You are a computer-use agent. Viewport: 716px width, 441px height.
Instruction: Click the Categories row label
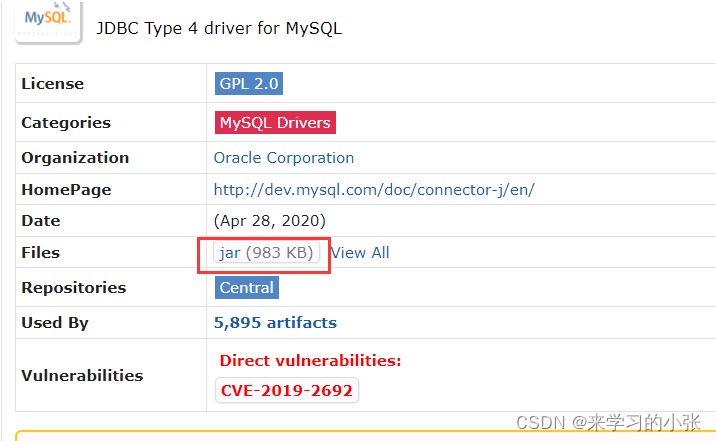point(66,123)
